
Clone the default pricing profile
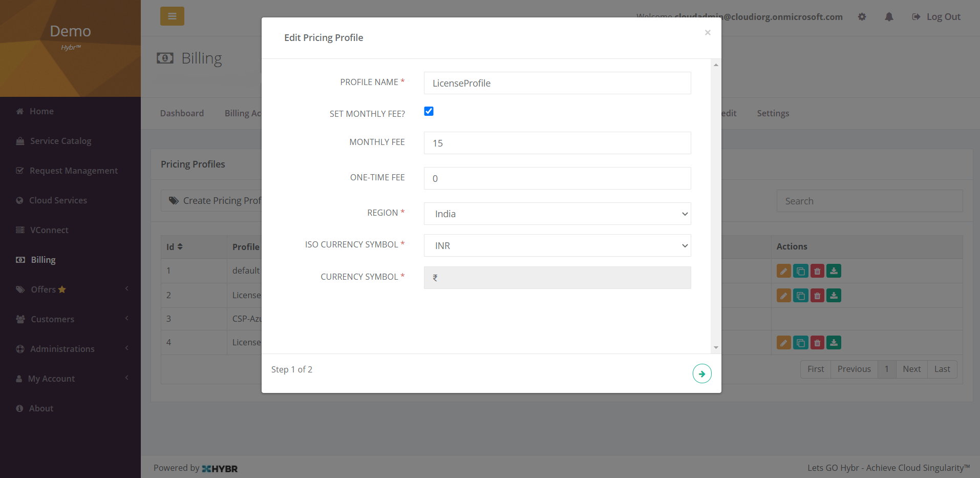(x=800, y=271)
